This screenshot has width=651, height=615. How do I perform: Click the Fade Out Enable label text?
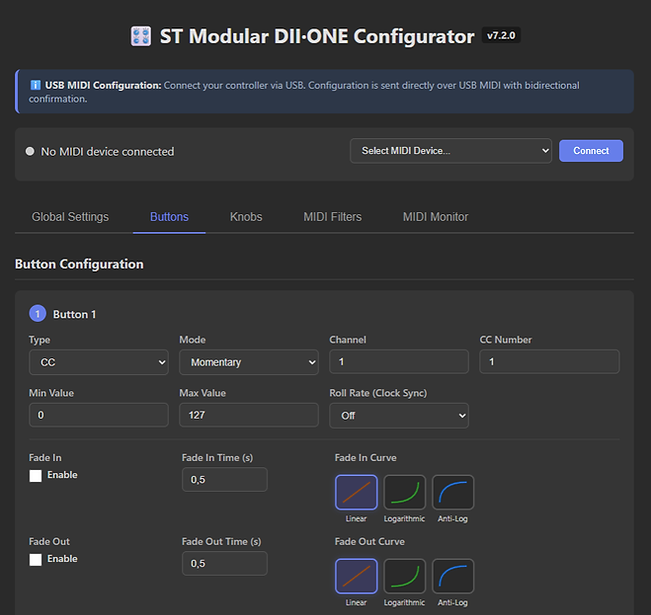pyautogui.click(x=62, y=559)
